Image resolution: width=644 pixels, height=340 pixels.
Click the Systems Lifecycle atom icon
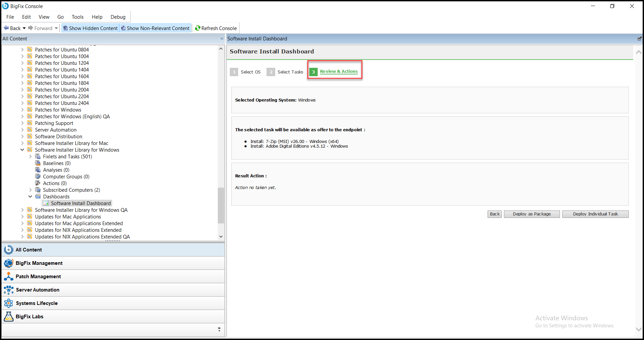(x=8, y=303)
